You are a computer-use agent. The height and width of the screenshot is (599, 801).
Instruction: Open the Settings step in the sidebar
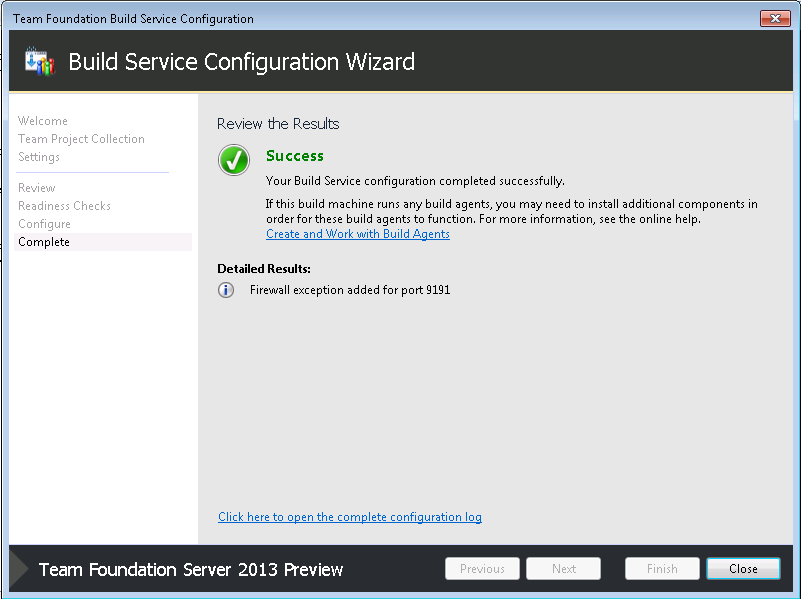point(39,157)
